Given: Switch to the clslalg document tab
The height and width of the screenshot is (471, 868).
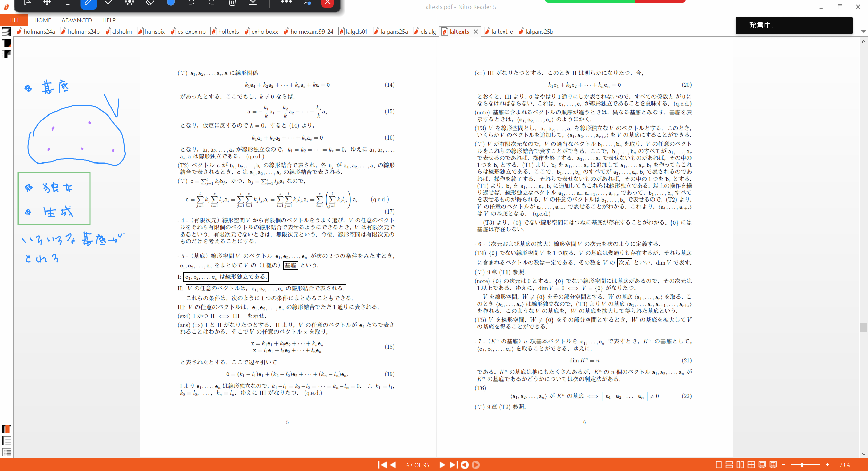Looking at the screenshot, I should (425, 32).
